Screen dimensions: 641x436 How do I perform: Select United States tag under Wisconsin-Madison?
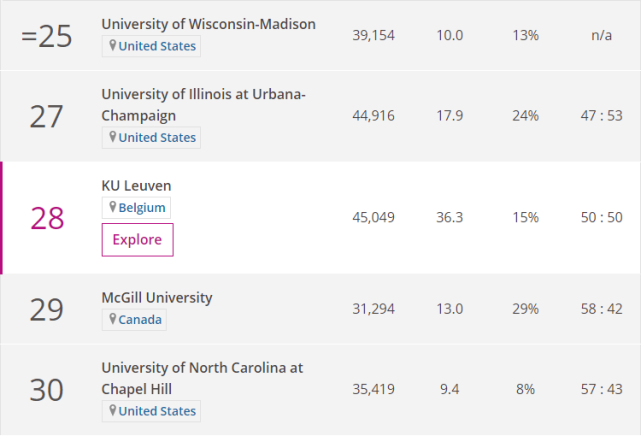click(x=157, y=46)
